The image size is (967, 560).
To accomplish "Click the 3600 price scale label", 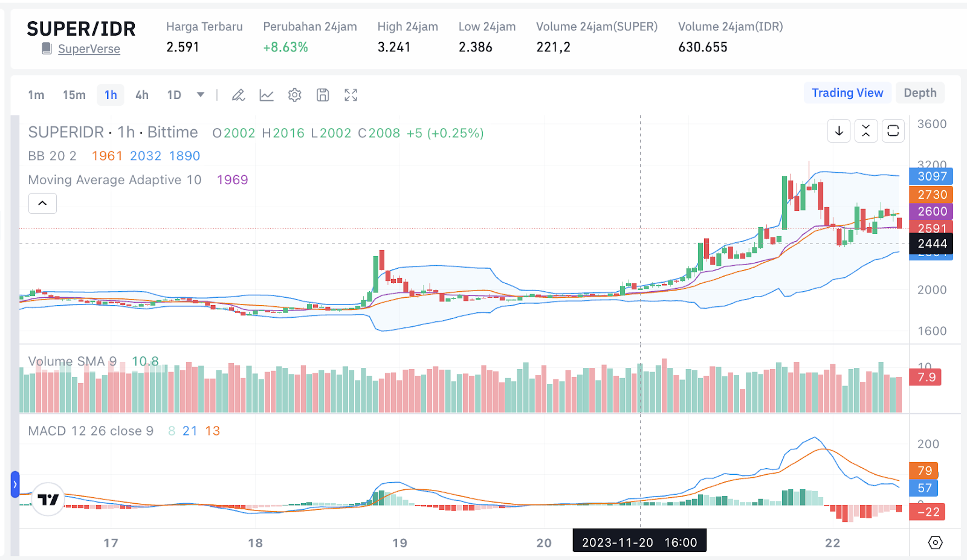I will pyautogui.click(x=931, y=124).
